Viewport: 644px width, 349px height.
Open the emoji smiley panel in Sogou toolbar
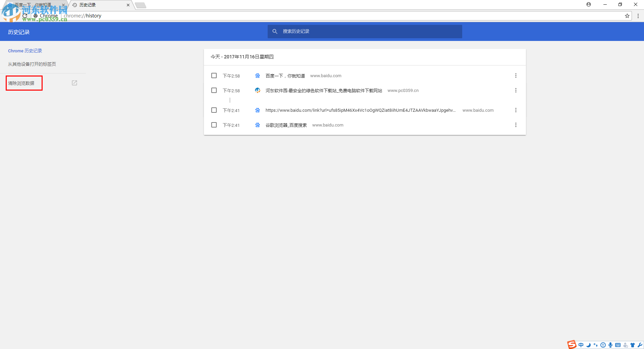coord(603,345)
